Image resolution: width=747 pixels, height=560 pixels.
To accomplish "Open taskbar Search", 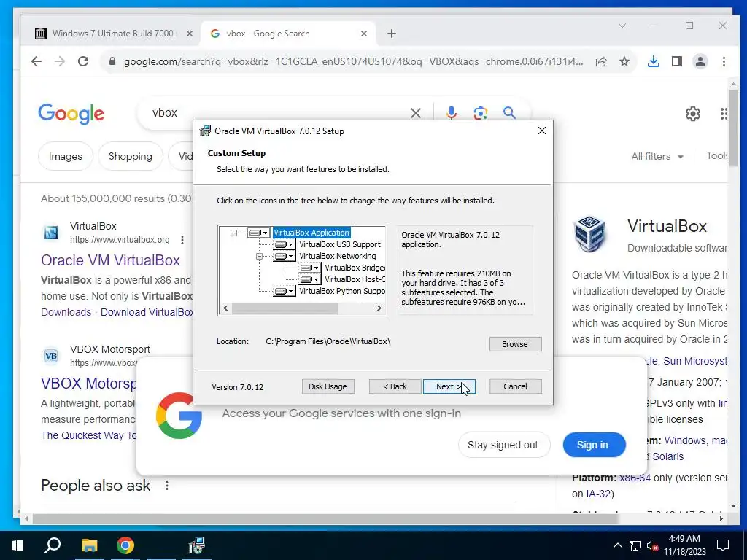I will [53, 545].
